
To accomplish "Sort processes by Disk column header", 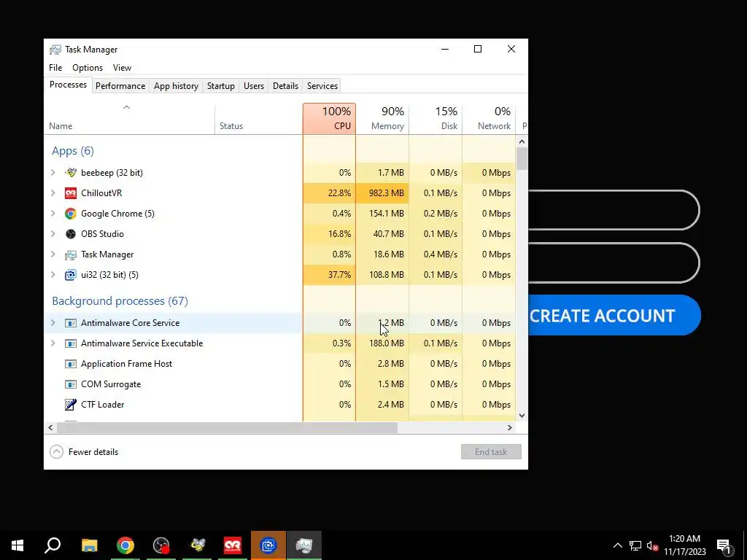I will (x=436, y=119).
